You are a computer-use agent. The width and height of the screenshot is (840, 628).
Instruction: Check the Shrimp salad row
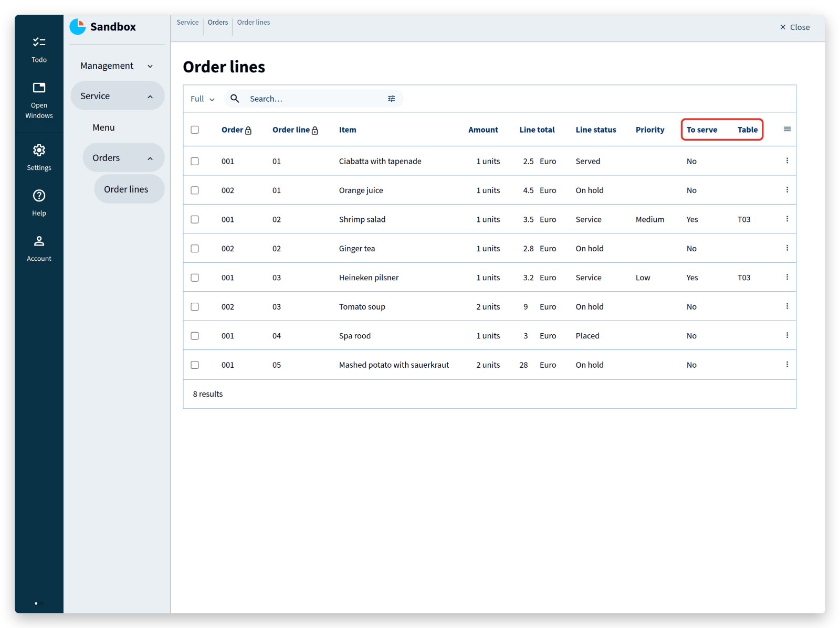(195, 219)
